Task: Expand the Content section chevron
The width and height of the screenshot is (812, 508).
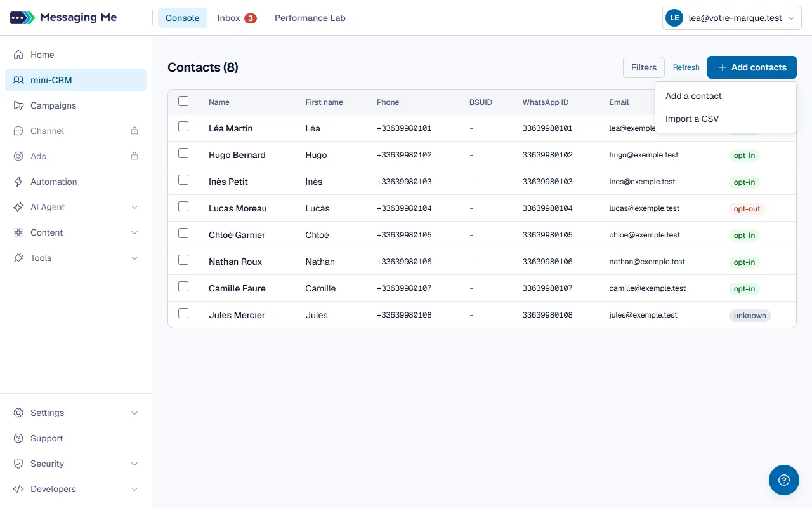Action: coord(134,232)
